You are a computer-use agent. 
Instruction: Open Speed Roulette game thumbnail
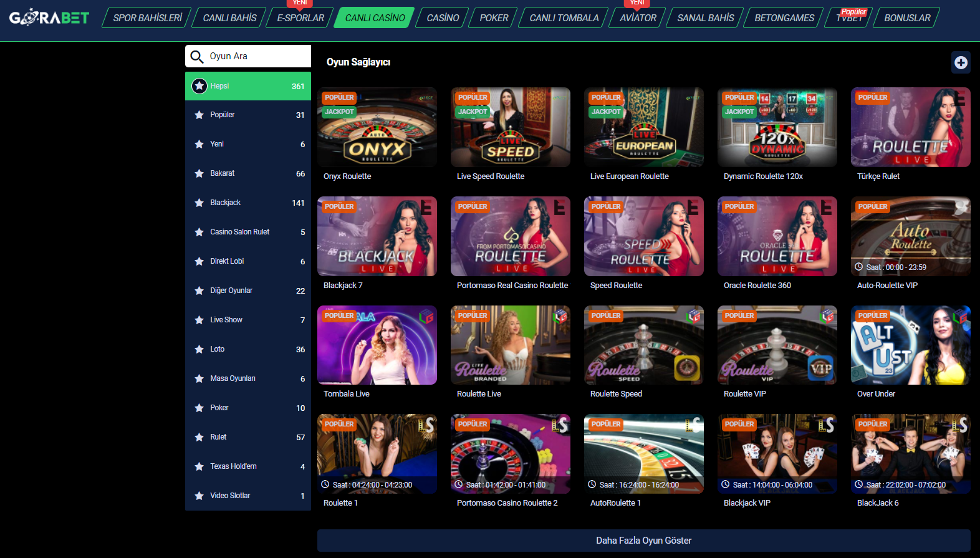644,236
